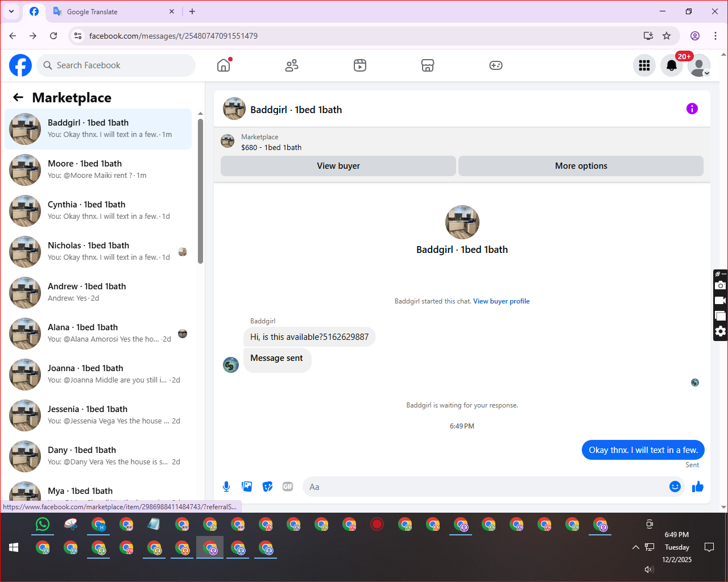Switch to the Facebook browser tab
728x582 pixels.
pos(34,11)
